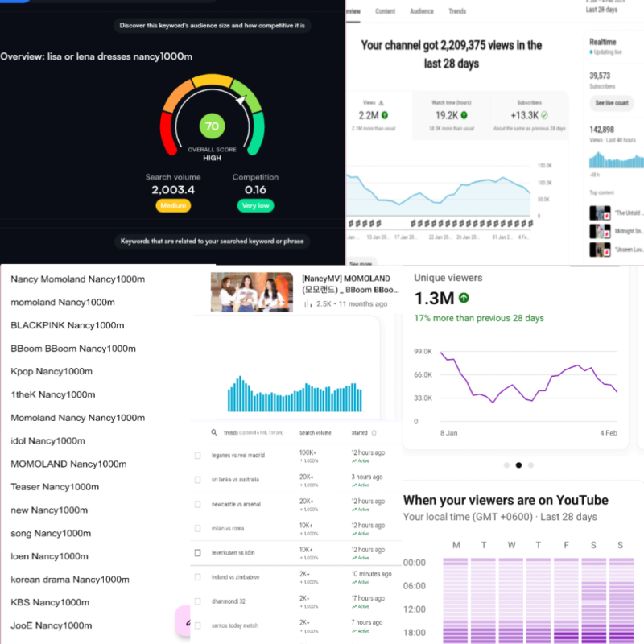
Task: Expand the chart with See more
Action: point(361,263)
